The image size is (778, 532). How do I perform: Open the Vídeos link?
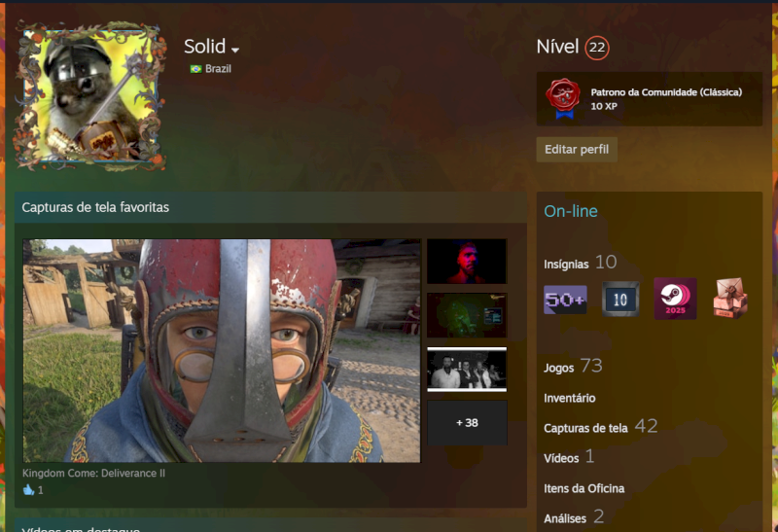click(x=561, y=458)
